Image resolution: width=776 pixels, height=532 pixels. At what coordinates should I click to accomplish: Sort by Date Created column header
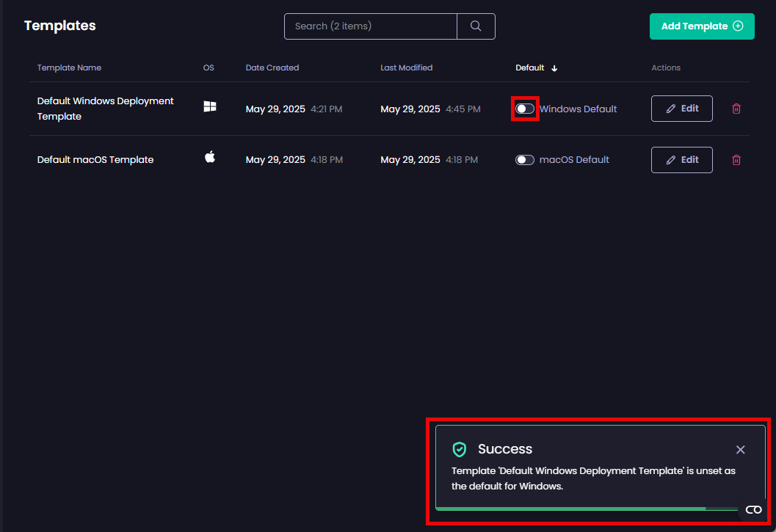click(272, 68)
